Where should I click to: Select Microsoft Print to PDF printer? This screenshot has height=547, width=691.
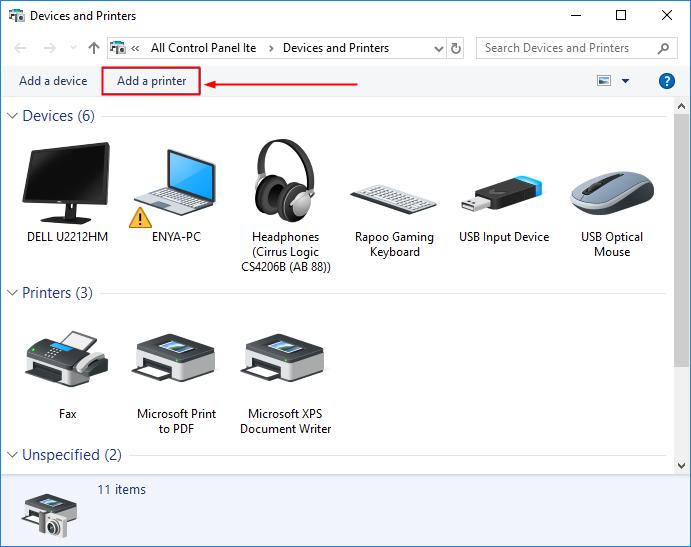(176, 362)
